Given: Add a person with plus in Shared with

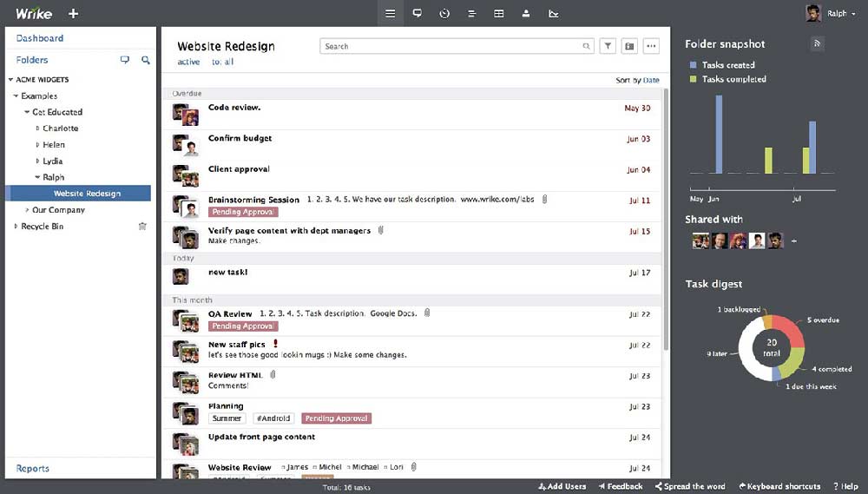Looking at the screenshot, I should [x=794, y=240].
